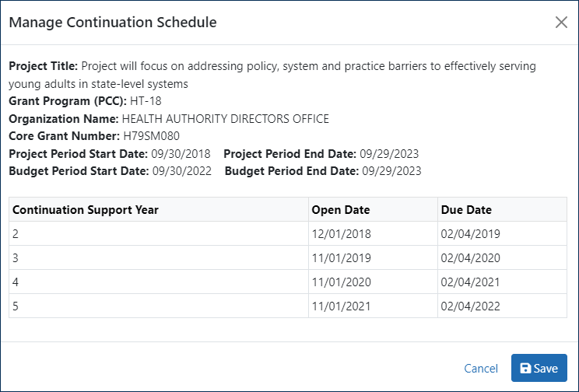Select continuation support year 2 cell
The width and height of the screenshot is (579, 392).
tap(159, 233)
